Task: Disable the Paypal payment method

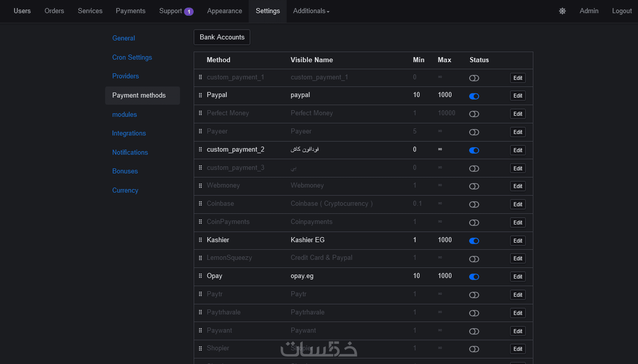Action: pyautogui.click(x=474, y=96)
